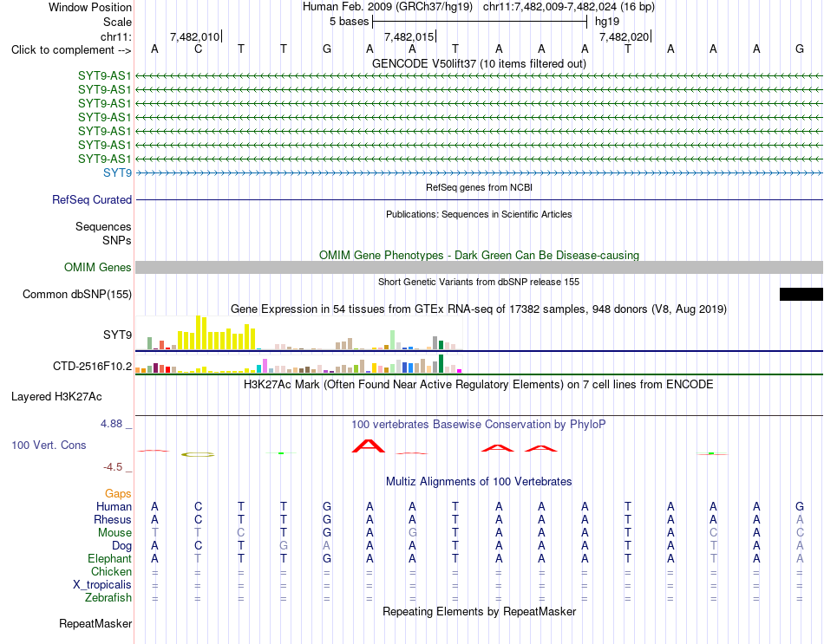824x644 pixels.
Task: Click the 'Zebrafish' alignment row label
Action: pos(108,598)
